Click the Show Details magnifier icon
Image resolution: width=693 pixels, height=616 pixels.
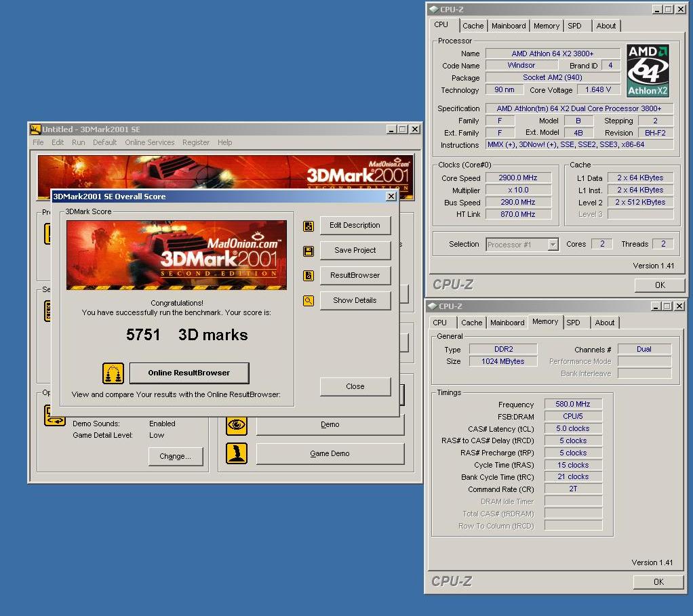(x=309, y=301)
